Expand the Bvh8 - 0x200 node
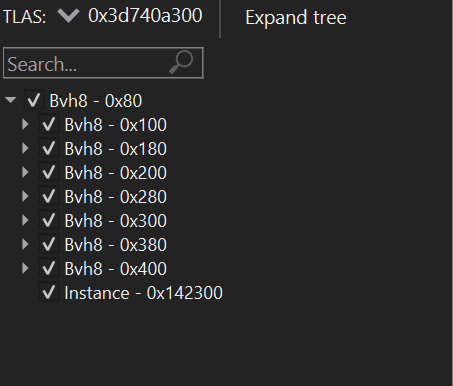 click(25, 172)
